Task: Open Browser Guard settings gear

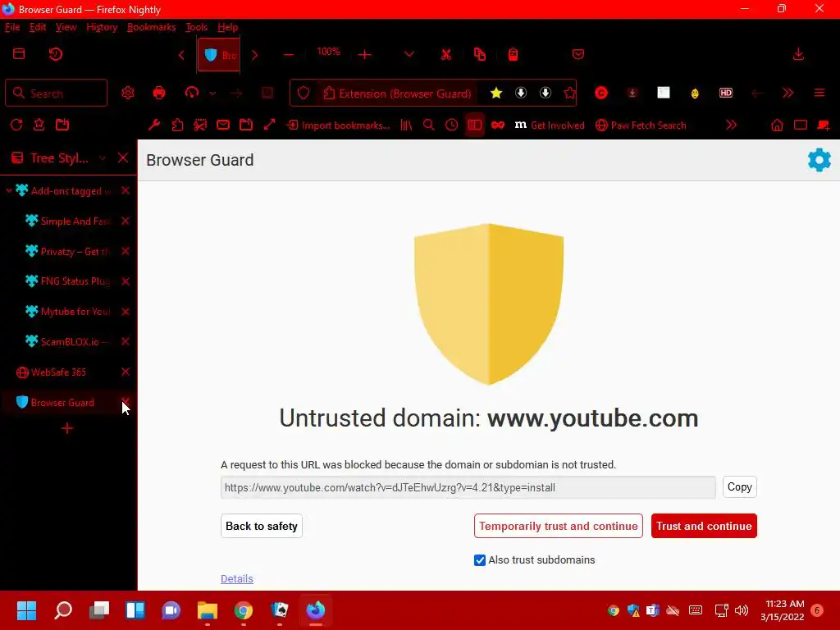Action: tap(819, 160)
